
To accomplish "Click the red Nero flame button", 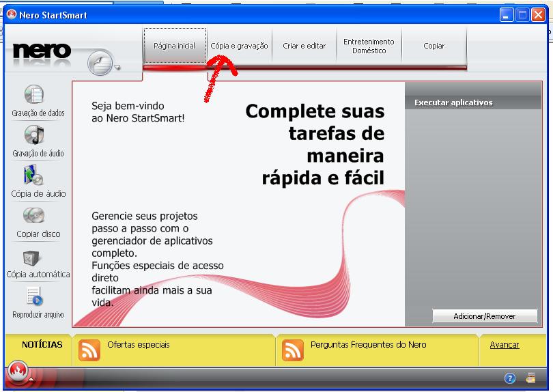I will [x=18, y=372].
